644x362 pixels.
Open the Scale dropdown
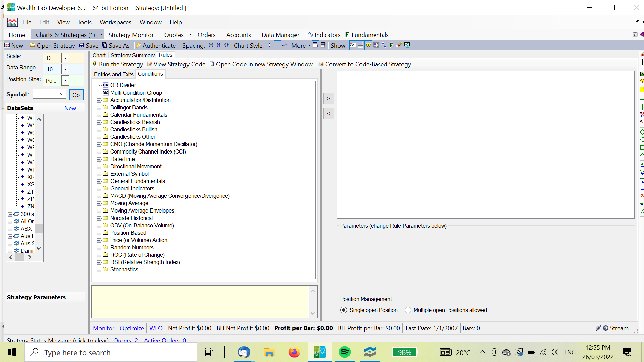point(65,58)
